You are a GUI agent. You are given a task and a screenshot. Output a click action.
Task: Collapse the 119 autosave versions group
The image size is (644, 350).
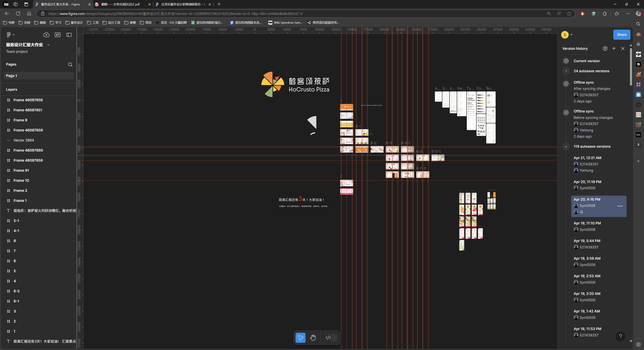tap(566, 146)
